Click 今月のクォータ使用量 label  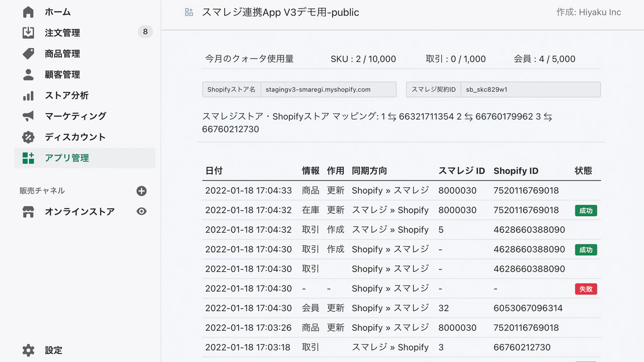click(x=250, y=59)
